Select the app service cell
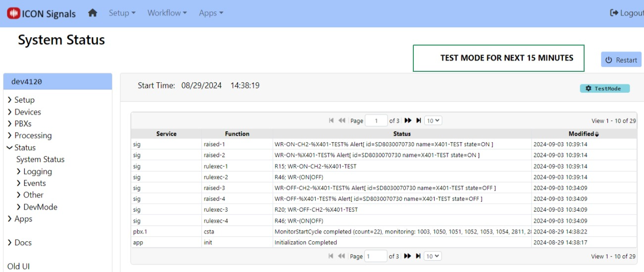This screenshot has height=272, width=644. 166,242
